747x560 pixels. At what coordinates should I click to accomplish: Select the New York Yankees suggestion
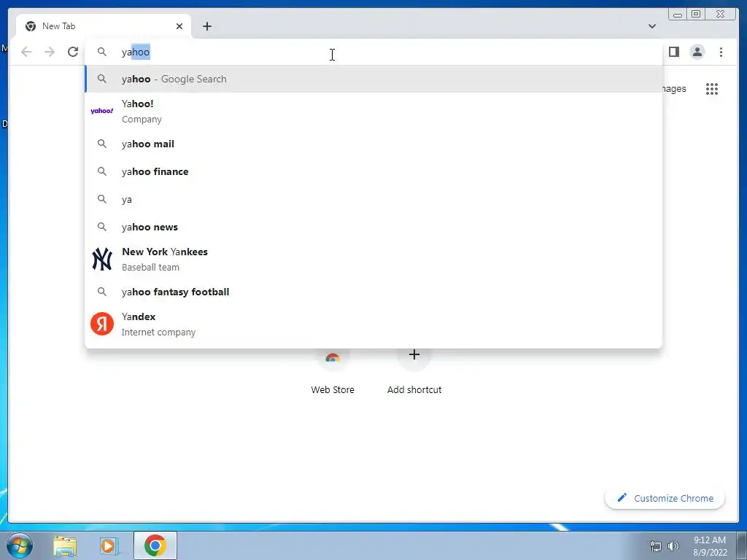pyautogui.click(x=373, y=259)
